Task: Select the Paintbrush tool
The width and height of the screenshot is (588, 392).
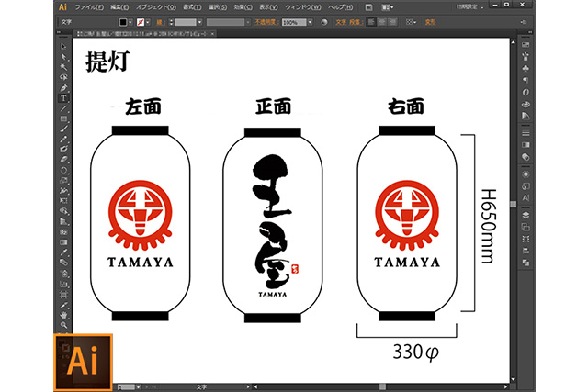Action: (63, 129)
